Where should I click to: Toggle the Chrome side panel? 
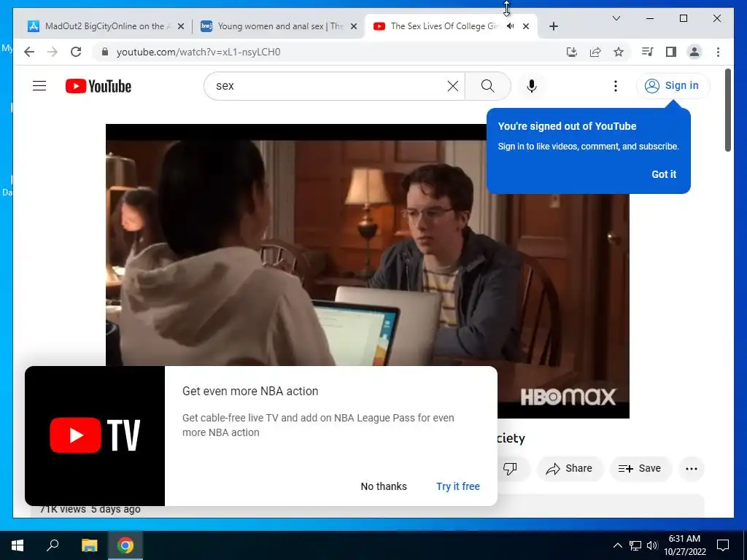pos(671,52)
